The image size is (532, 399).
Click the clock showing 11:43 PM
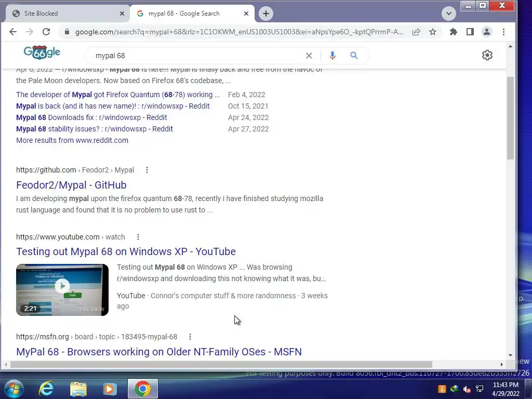[x=506, y=389]
